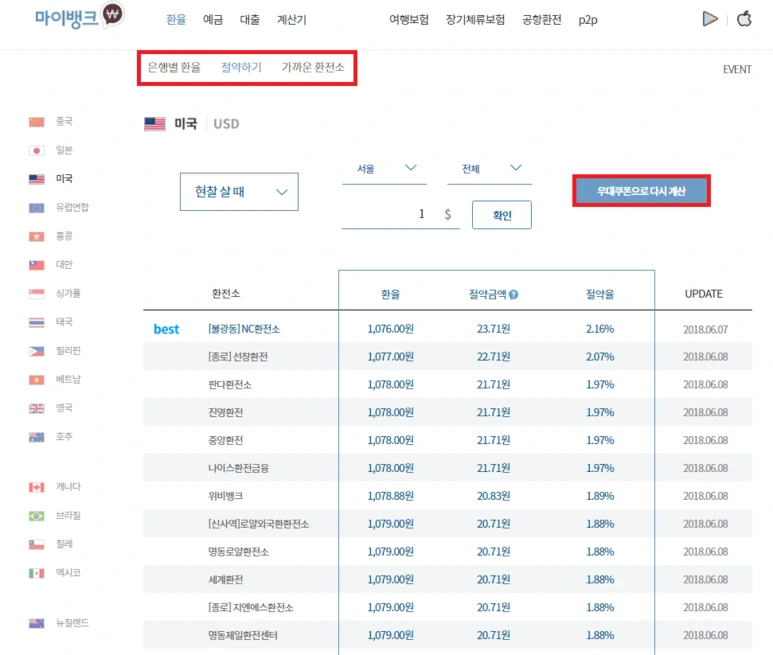Select the Singapore flag icon
Screen dimensions: 773x655
[x=36, y=294]
